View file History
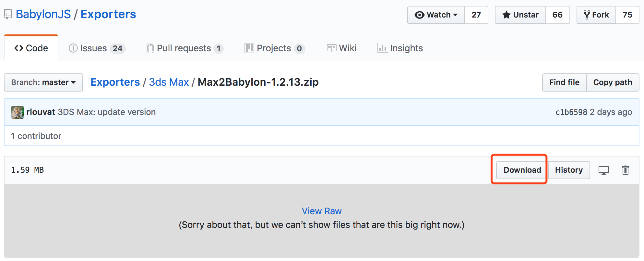The image size is (644, 261). pyautogui.click(x=569, y=170)
